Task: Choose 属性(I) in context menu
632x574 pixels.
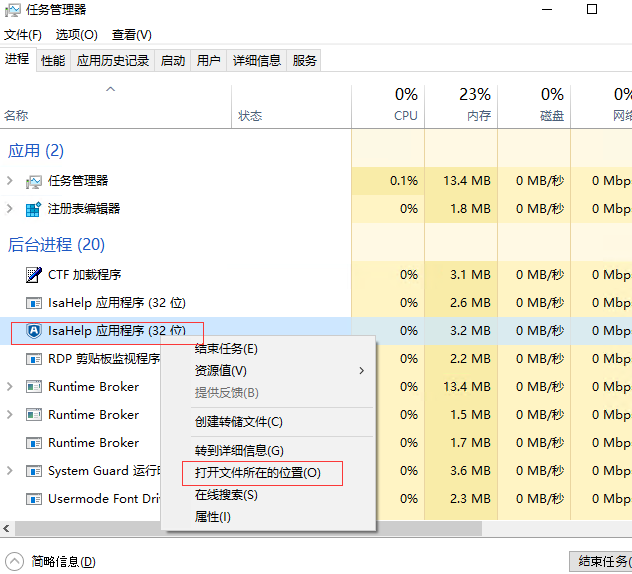Action: [x=268, y=517]
